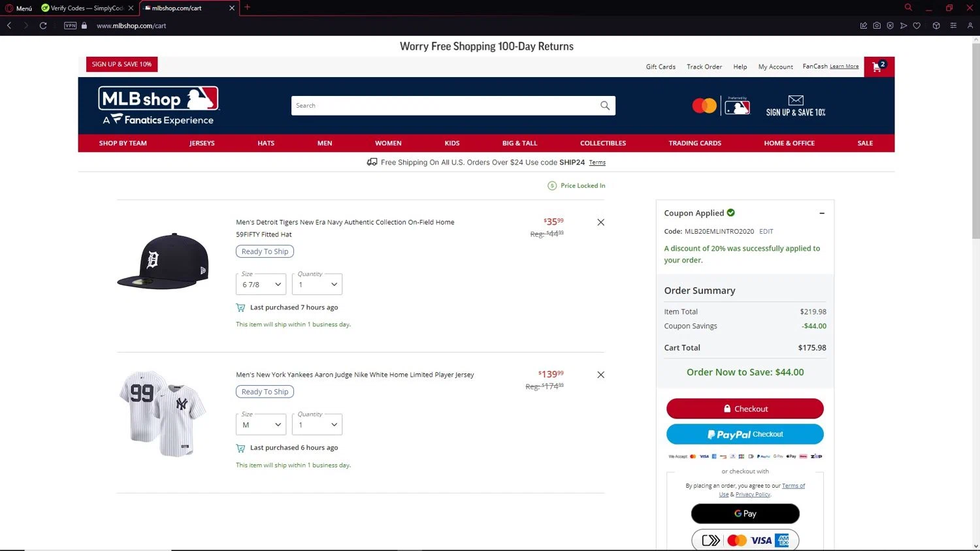Viewport: 980px width, 551px height.
Task: Open the Men category menu
Action: tap(325, 143)
